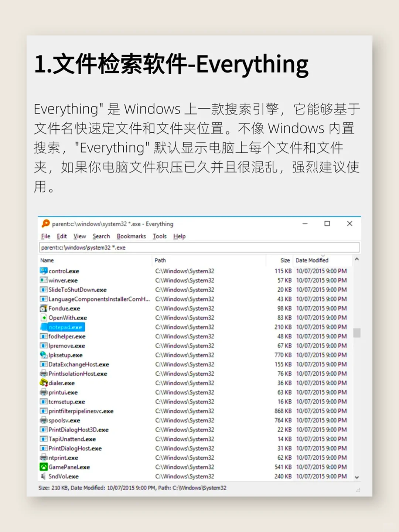Sort results by Date Modified column

coord(312,260)
